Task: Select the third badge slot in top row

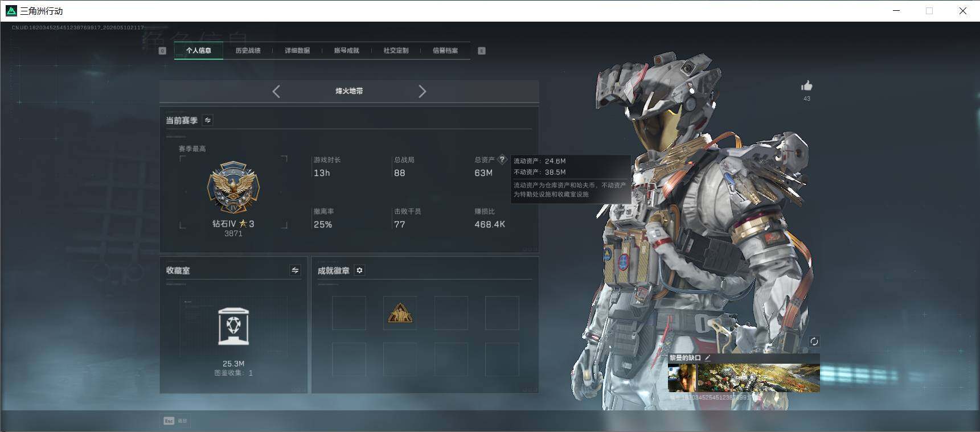Action: [451, 313]
